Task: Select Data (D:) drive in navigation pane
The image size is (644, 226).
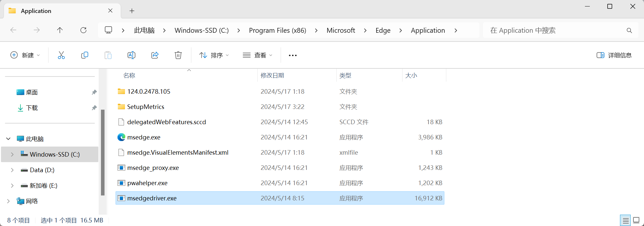Action: [x=42, y=170]
